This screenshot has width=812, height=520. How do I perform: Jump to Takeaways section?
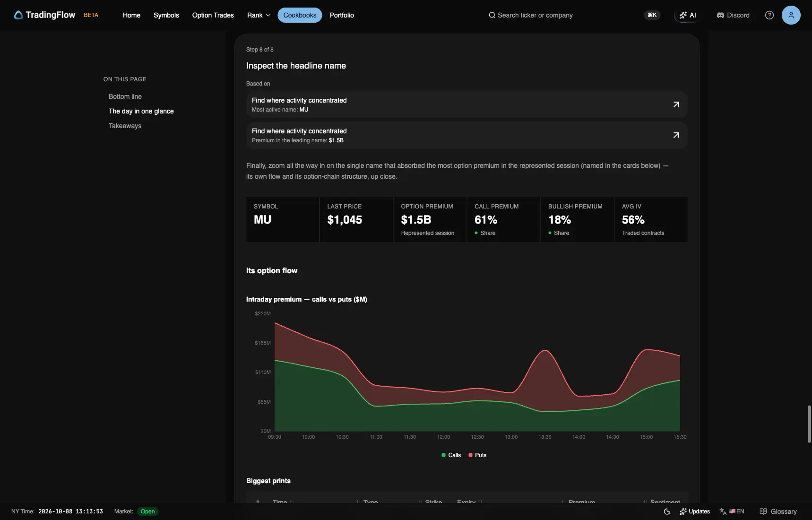pyautogui.click(x=125, y=126)
